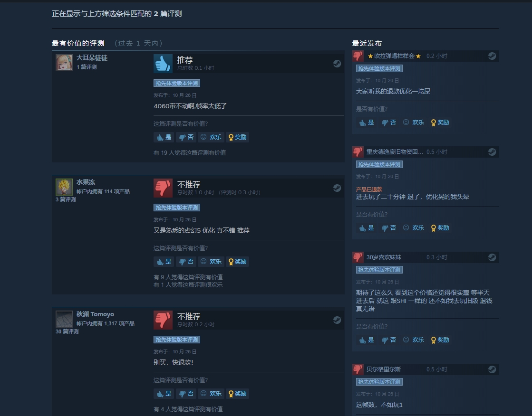Click the blue thumbs-up recommend icon on 大耳朵徒徒's review

click(163, 64)
